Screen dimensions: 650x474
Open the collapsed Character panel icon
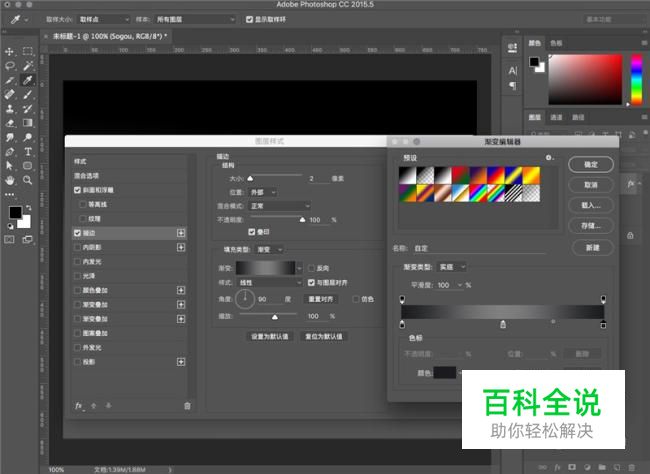tap(513, 70)
